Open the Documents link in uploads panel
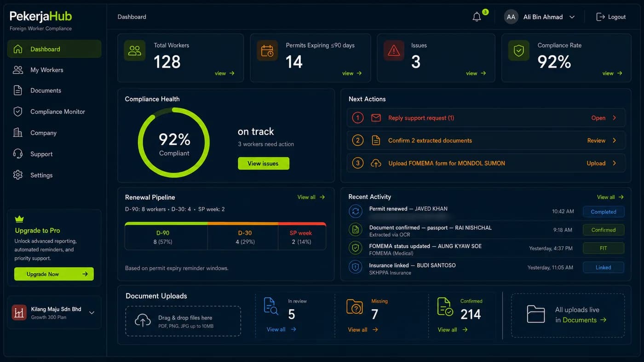 point(584,320)
